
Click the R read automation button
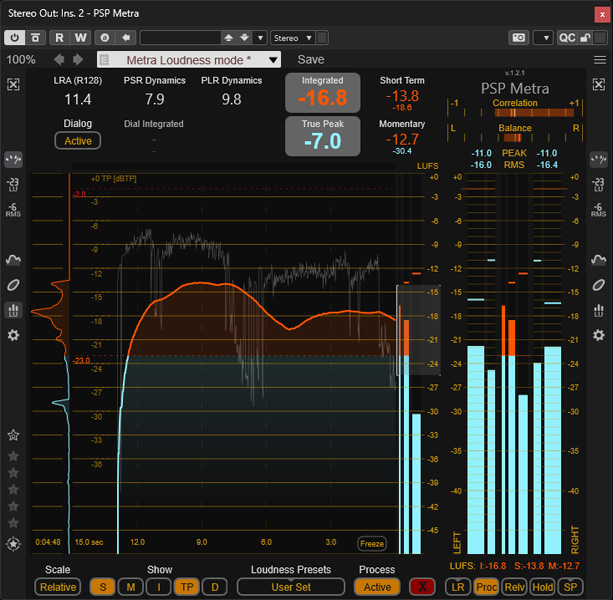coord(59,38)
